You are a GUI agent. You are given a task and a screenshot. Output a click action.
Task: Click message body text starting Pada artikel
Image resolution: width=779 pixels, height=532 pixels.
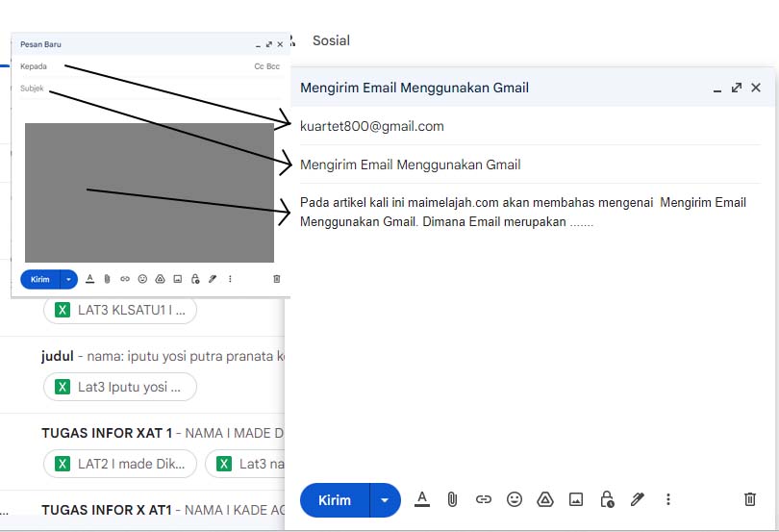point(523,212)
